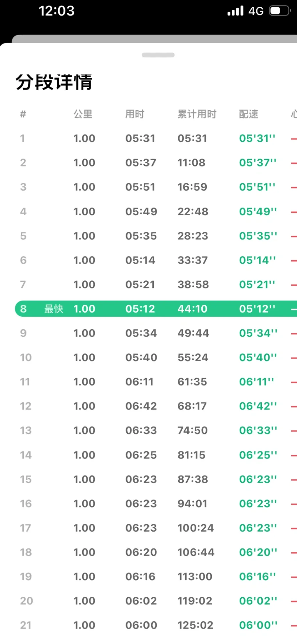Image resolution: width=297 pixels, height=644 pixels.
Task: Select the 配速 column header
Action: [248, 114]
